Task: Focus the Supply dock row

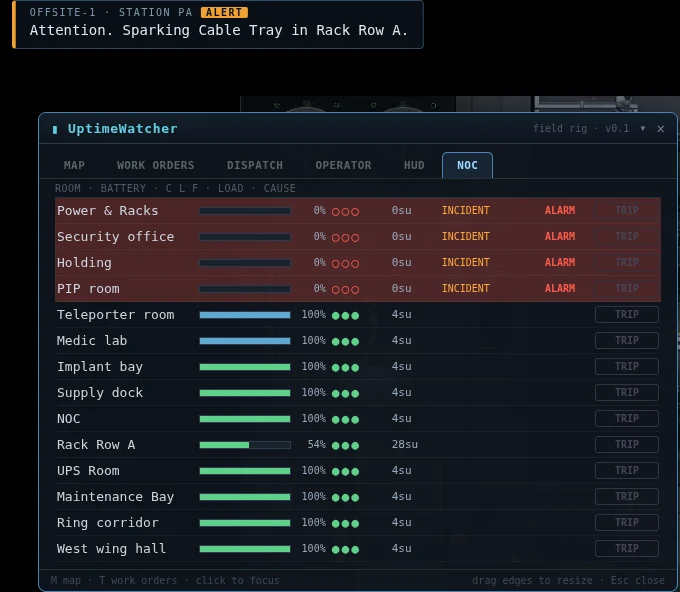Action: [x=358, y=392]
